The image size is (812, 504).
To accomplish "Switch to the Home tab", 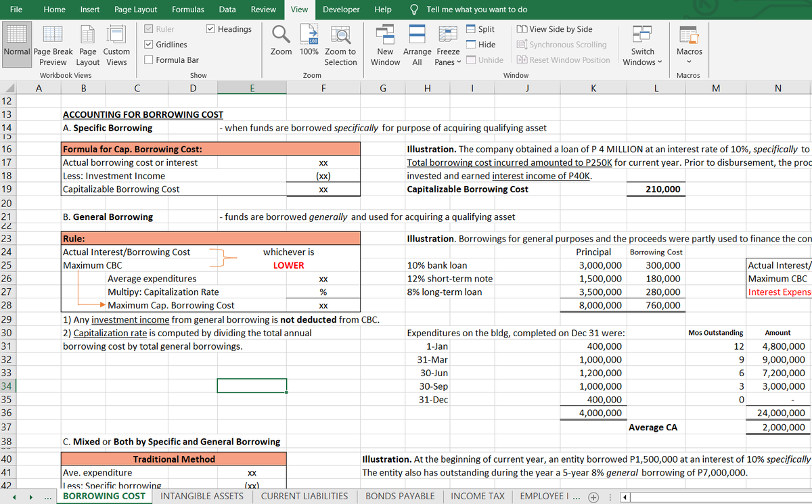I will tap(54, 9).
